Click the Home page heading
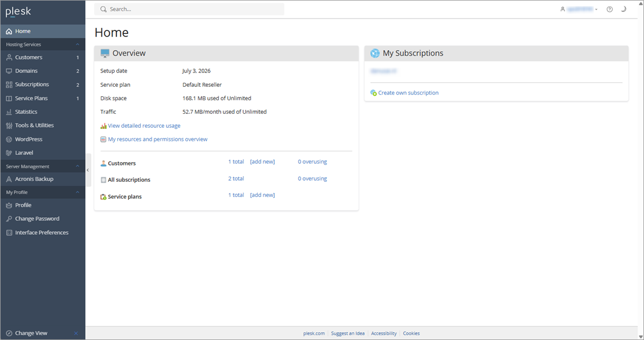The height and width of the screenshot is (340, 644). 111,33
